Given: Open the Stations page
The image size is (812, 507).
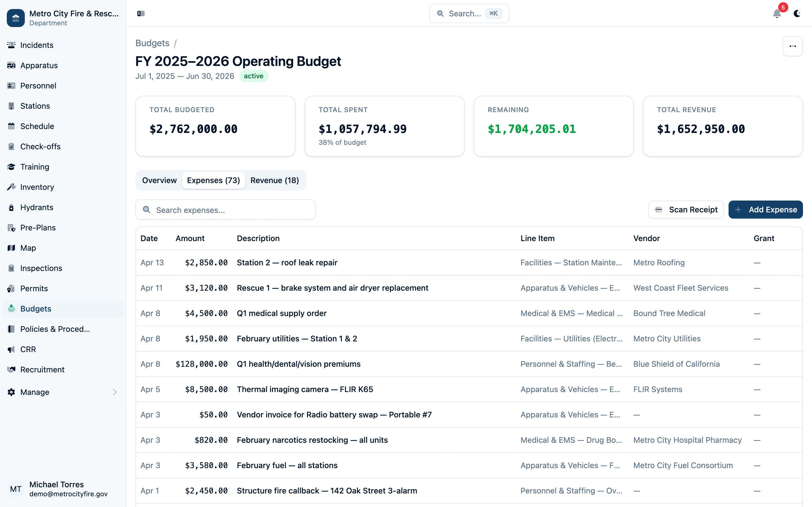Looking at the screenshot, I should (35, 106).
